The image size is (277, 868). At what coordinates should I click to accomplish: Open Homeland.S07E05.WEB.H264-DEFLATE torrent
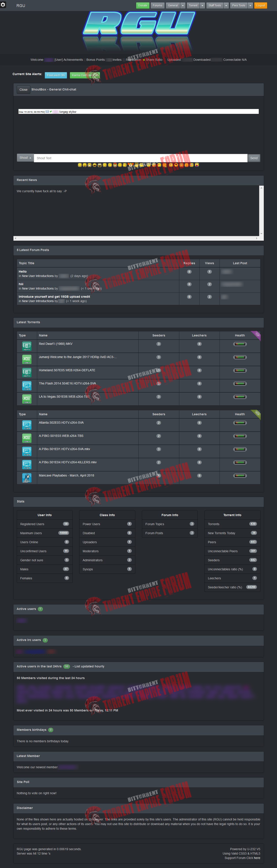point(67,370)
